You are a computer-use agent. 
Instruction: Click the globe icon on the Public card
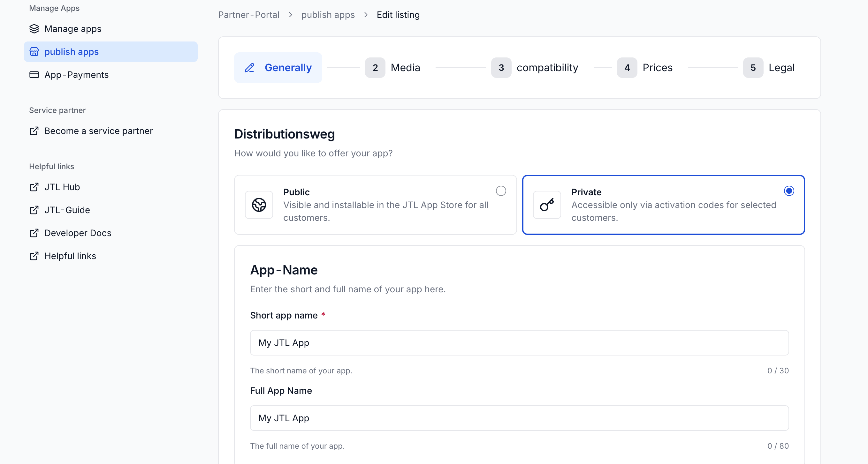259,205
